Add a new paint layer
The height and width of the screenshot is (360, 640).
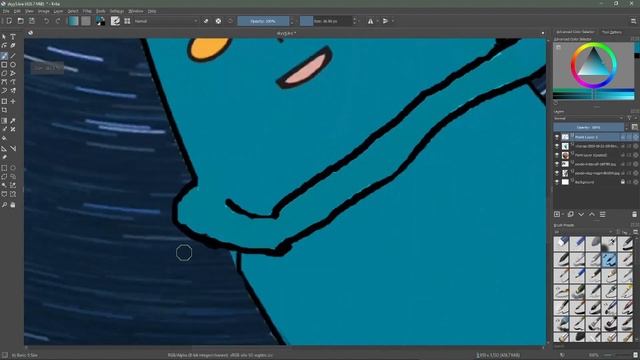(x=557, y=214)
